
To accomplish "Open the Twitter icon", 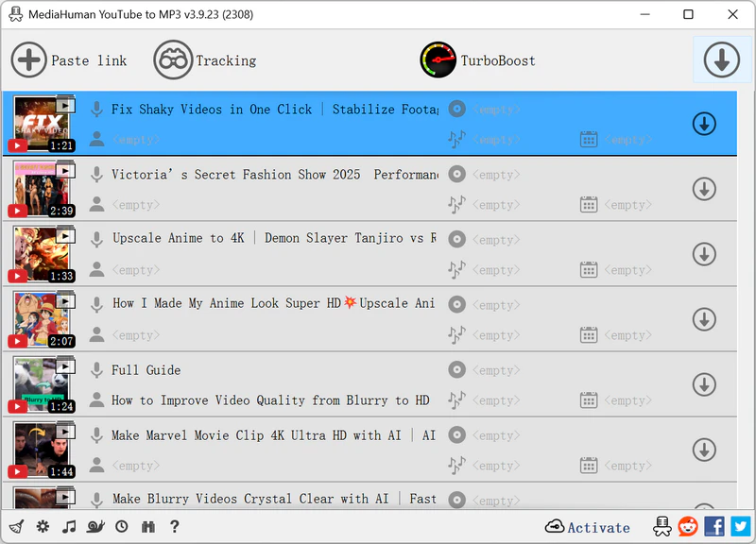I will [x=740, y=526].
